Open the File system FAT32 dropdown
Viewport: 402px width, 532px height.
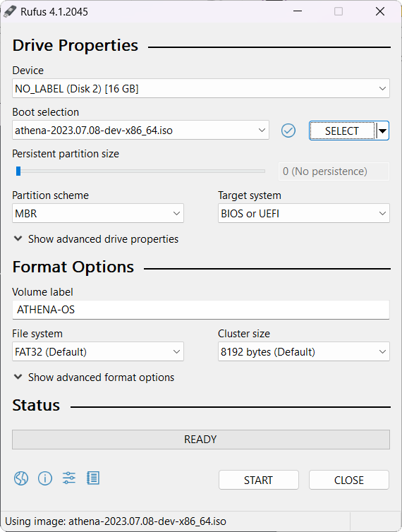point(98,351)
